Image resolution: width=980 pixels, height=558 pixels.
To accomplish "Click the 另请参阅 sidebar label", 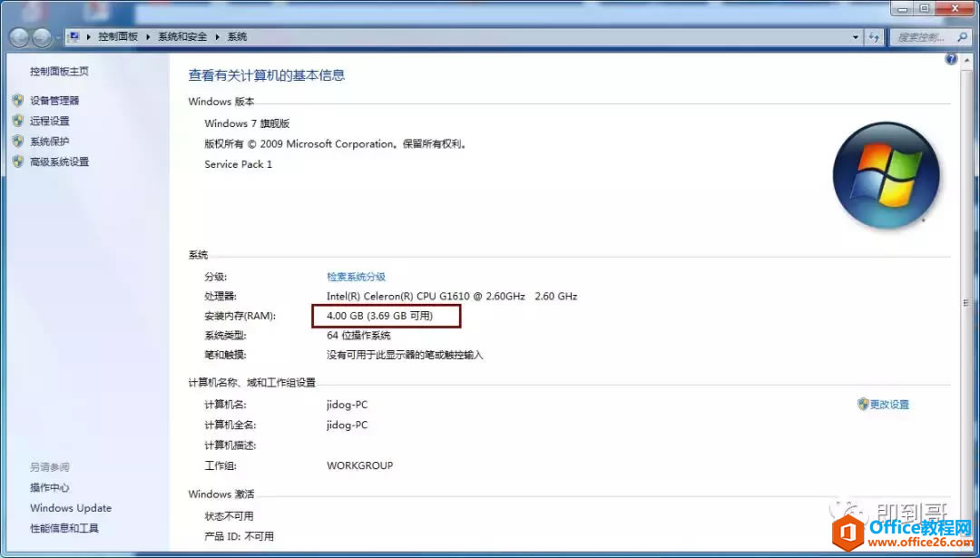I will pos(49,466).
